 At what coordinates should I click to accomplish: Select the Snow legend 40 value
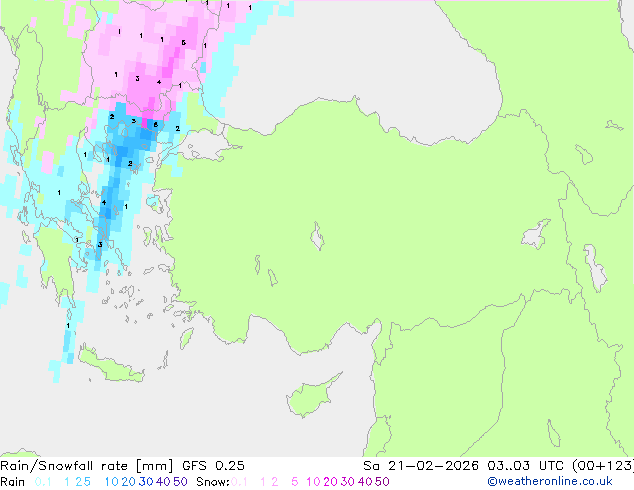365,482
